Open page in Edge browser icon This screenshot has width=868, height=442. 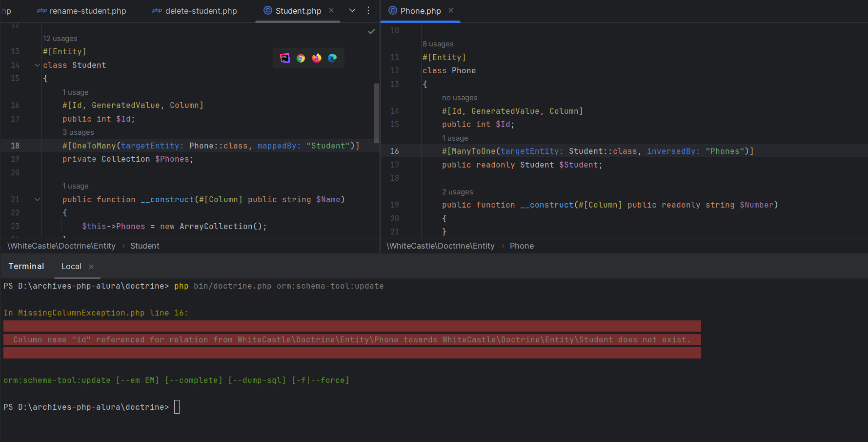tap(332, 58)
